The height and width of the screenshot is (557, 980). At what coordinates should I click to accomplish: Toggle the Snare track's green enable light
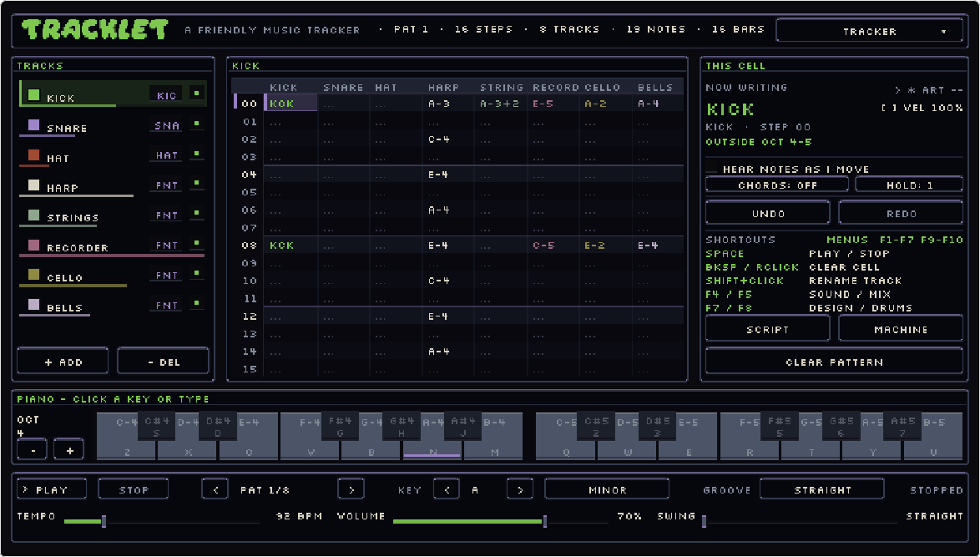196,124
